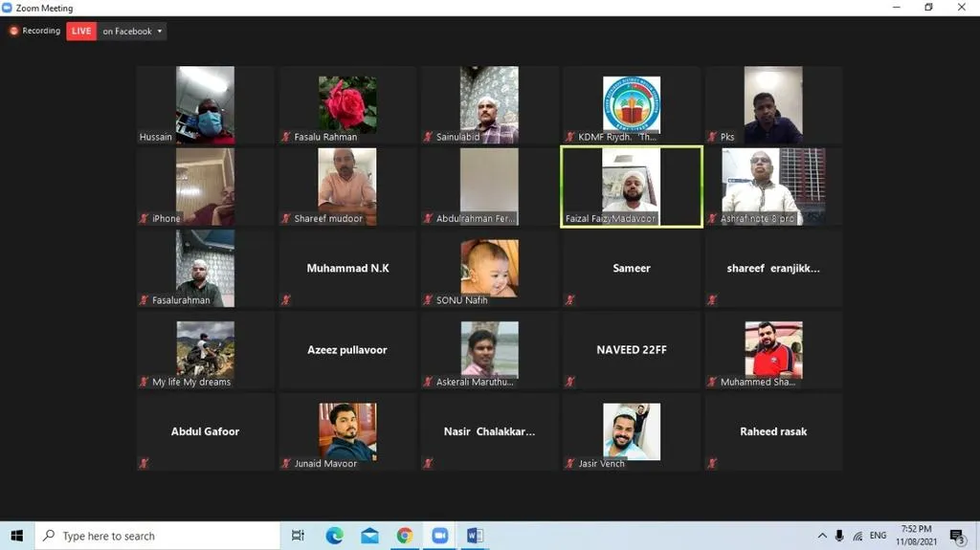980x550 pixels.
Task: Select the Pks participant tile
Action: 773,105
